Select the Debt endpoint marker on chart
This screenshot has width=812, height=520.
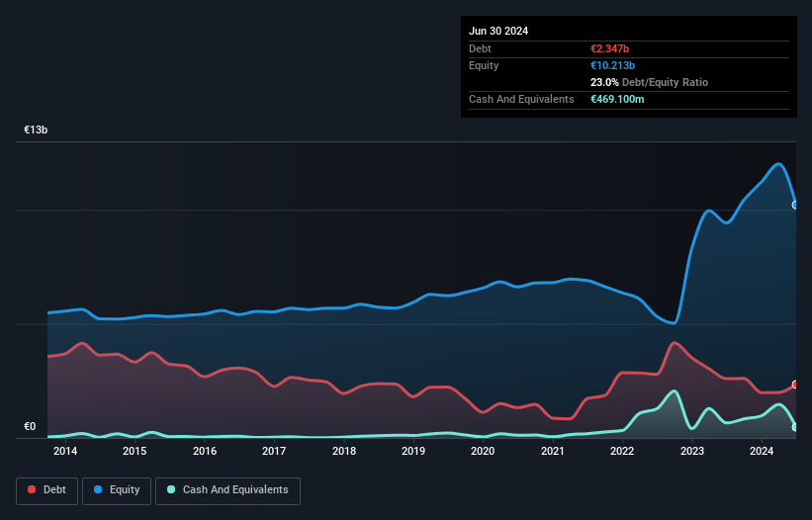point(795,385)
